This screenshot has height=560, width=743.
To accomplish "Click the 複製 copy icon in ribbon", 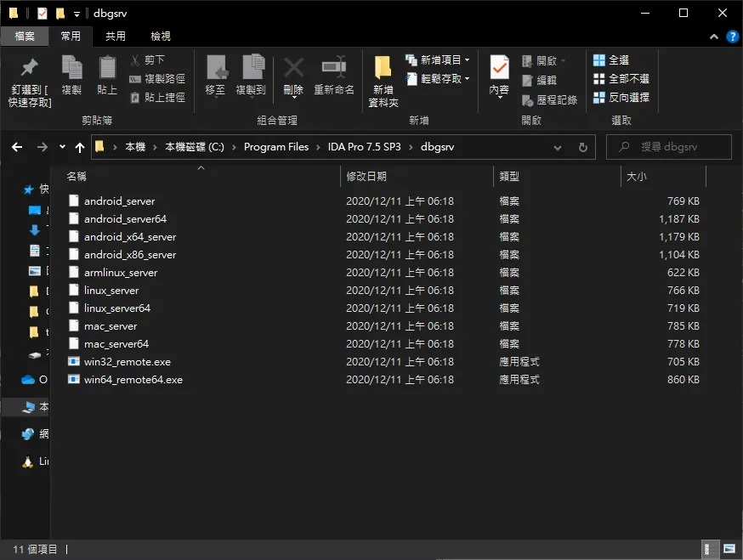I will (71, 67).
